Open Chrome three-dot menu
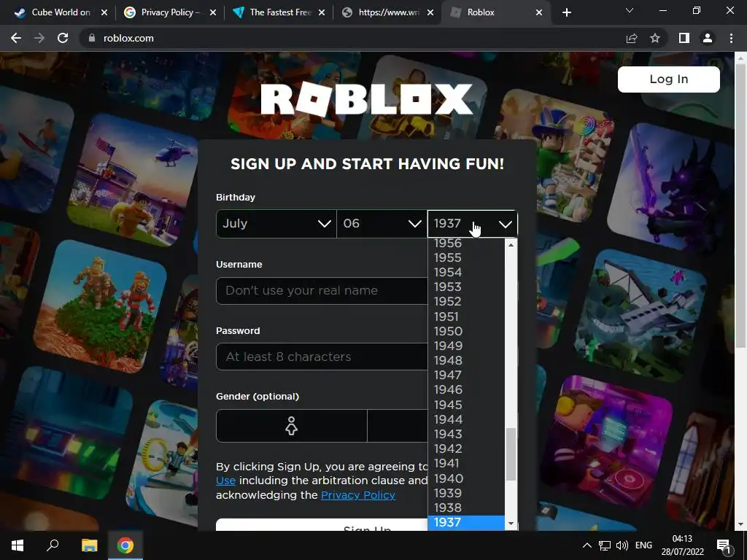The width and height of the screenshot is (747, 560). pyautogui.click(x=731, y=38)
